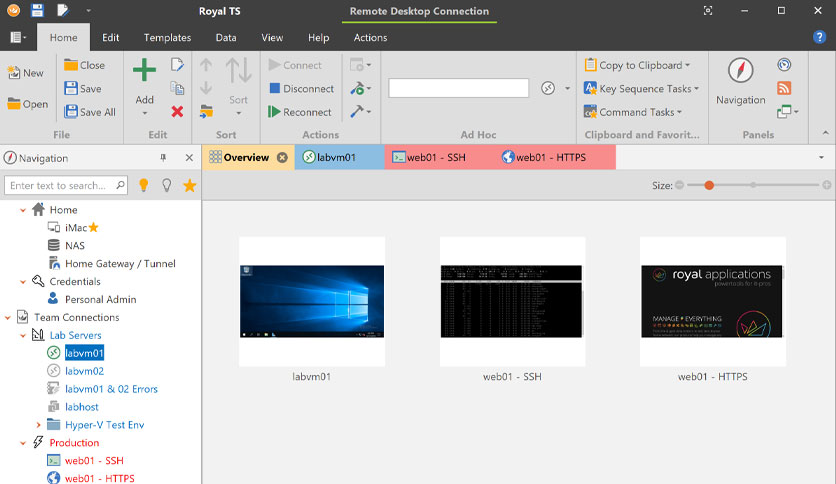Switch to the web01 - HTTPS tab
The image size is (836, 484).
553,157
